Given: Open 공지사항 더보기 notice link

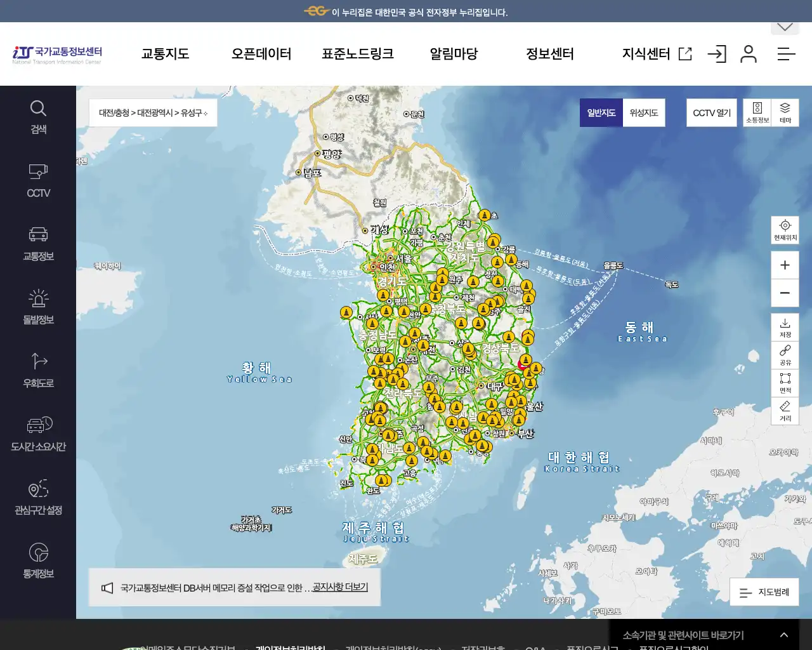Looking at the screenshot, I should point(338,587).
